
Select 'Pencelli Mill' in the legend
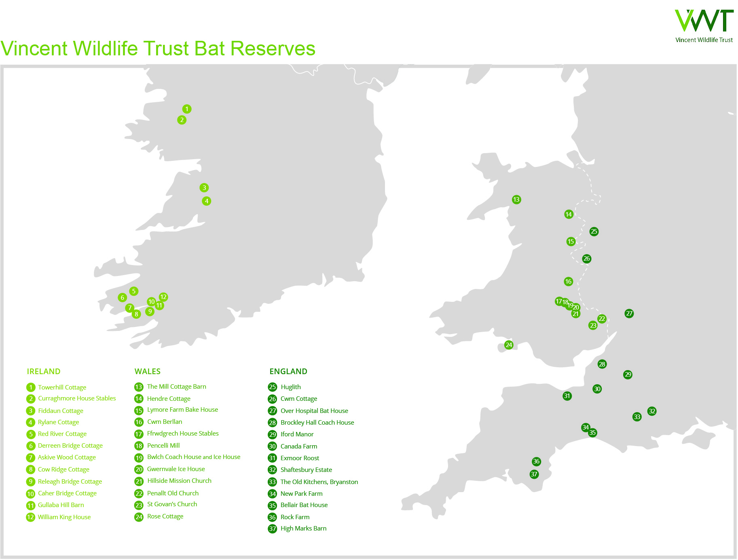(x=164, y=446)
